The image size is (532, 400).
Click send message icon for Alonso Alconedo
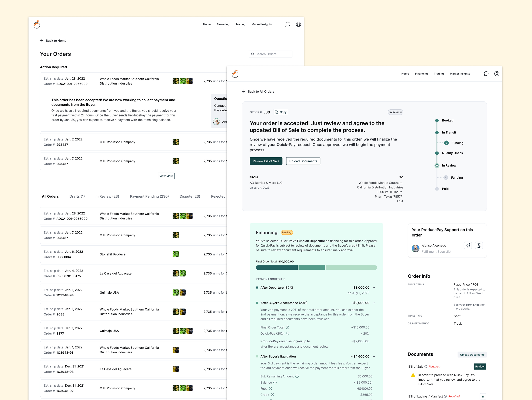pos(468,245)
